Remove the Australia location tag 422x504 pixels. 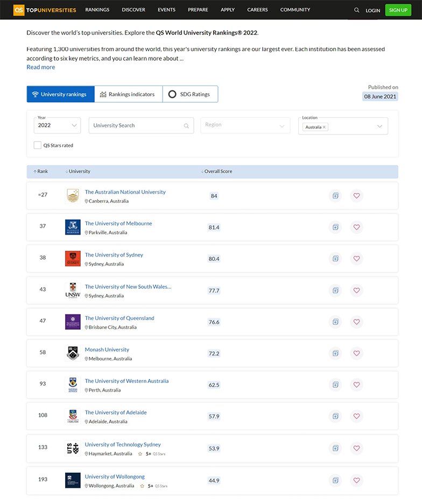click(324, 127)
